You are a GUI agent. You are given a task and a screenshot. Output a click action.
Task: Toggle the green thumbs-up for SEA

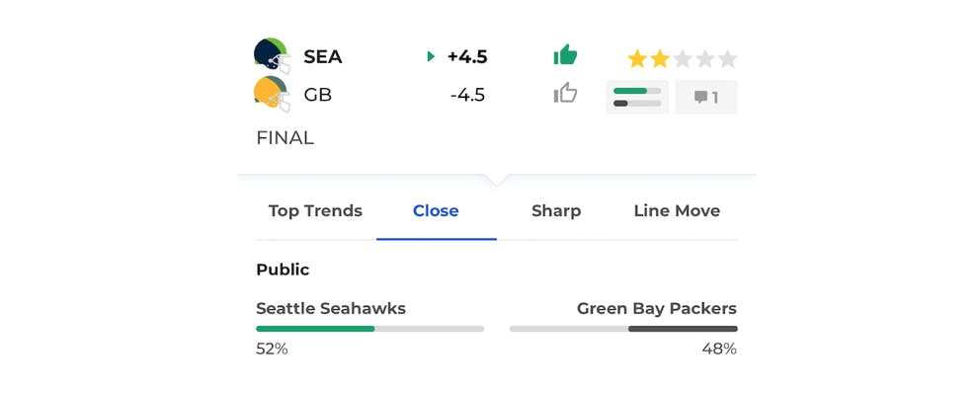[x=565, y=55]
